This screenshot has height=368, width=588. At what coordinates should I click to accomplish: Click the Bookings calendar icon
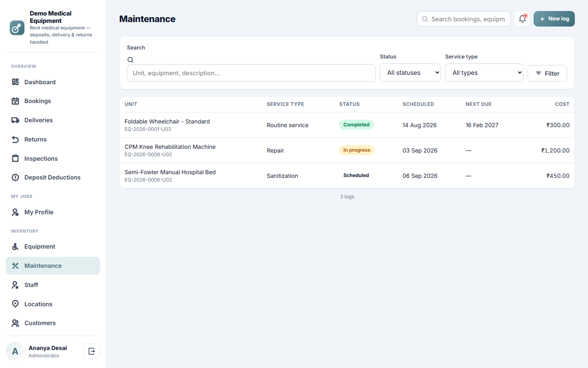pos(15,101)
